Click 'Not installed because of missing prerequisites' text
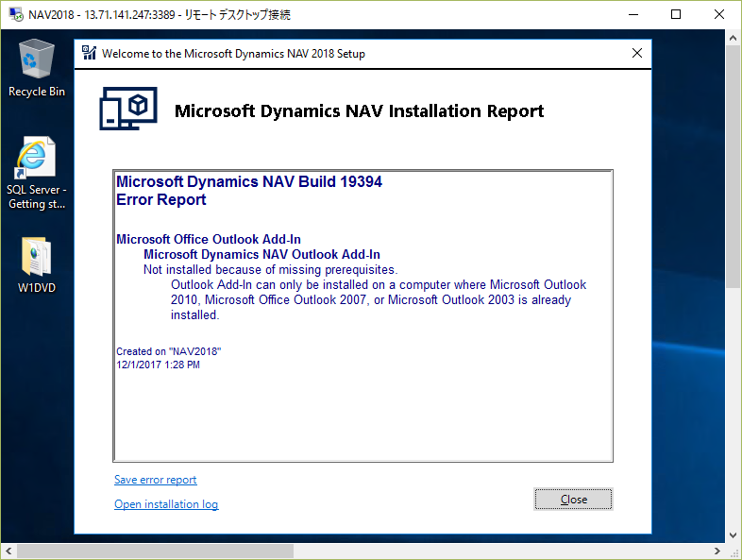This screenshot has width=742, height=560. pos(270,269)
